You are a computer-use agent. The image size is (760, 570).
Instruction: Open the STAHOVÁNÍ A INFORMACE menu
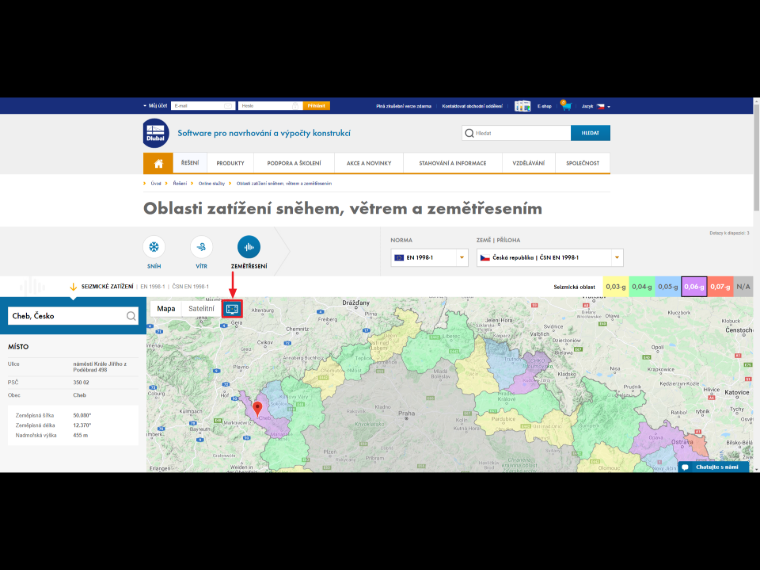[x=453, y=163]
